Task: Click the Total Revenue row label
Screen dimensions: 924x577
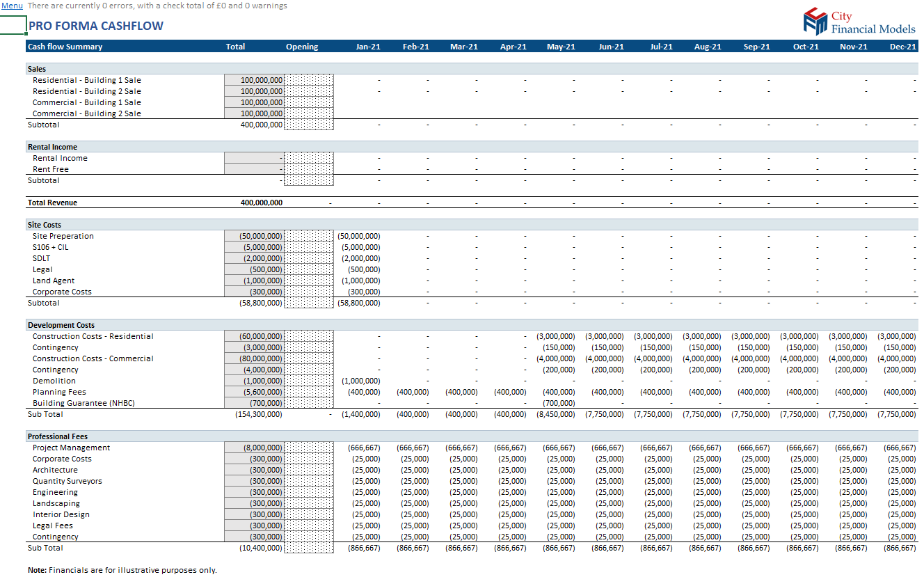Action: coord(52,203)
